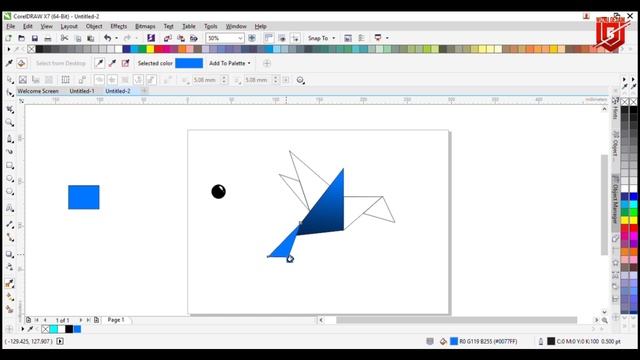Toggle the 2x2 eyedropper sample size
The width and height of the screenshot is (640, 360).
click(112, 63)
